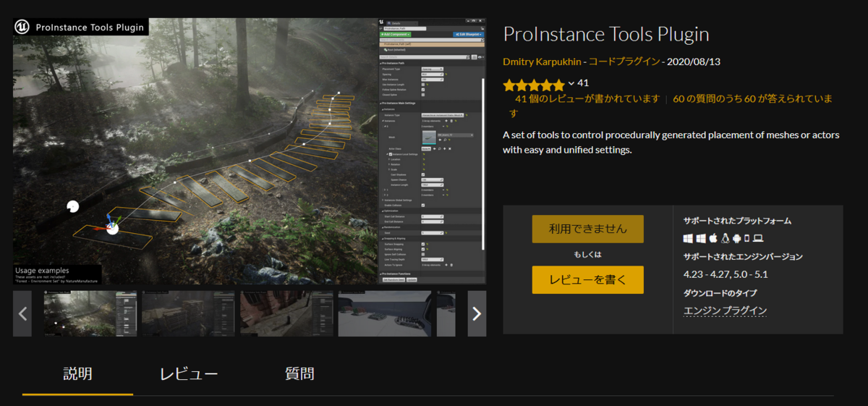Click the サポートされたプラットフォーム heading
This screenshot has height=406, width=868.
737,221
